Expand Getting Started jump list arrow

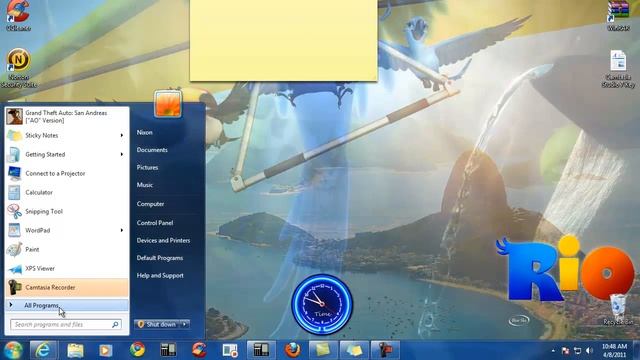[x=122, y=154]
